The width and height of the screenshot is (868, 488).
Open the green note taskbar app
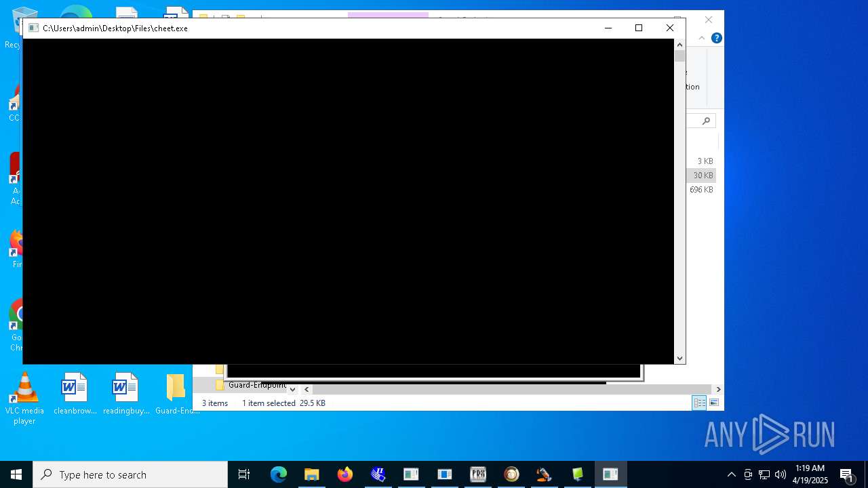(578, 474)
